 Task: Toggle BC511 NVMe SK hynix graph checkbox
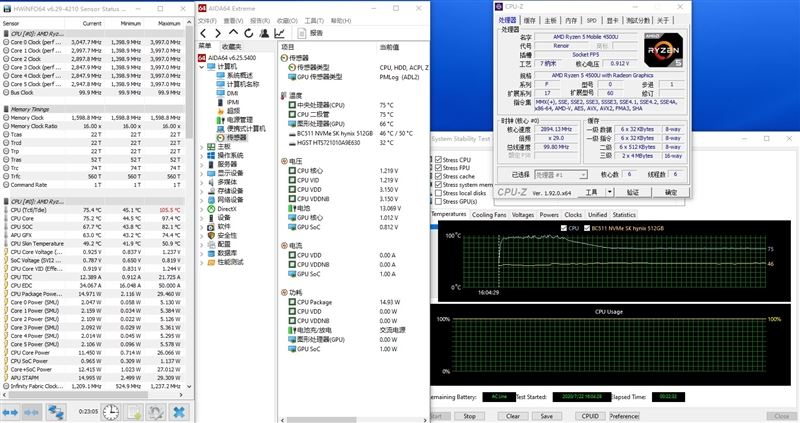[587, 228]
